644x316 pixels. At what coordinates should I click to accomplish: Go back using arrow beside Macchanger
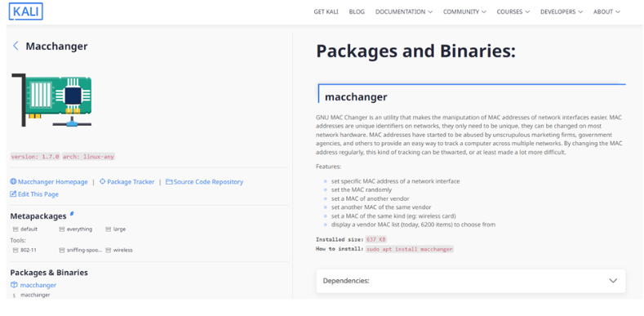[x=16, y=46]
